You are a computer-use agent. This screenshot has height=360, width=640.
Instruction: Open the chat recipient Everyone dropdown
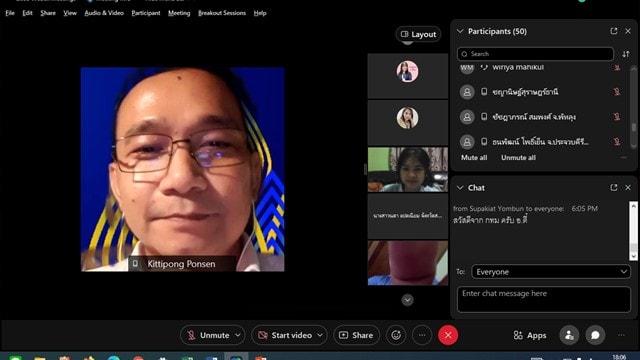[x=551, y=272]
